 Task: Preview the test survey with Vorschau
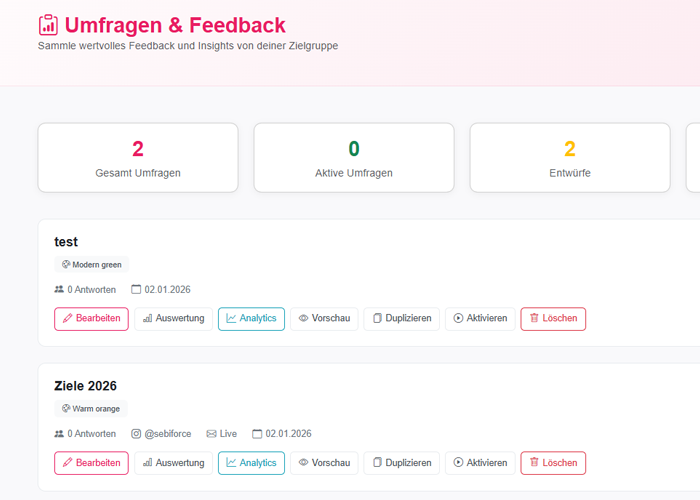(x=324, y=319)
